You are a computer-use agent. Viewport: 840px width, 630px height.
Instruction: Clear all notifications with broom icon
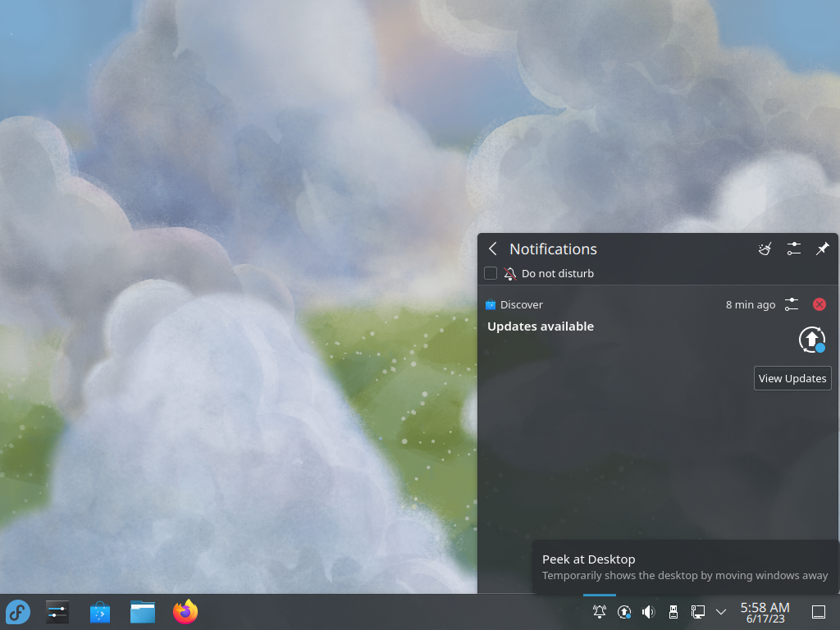click(765, 249)
